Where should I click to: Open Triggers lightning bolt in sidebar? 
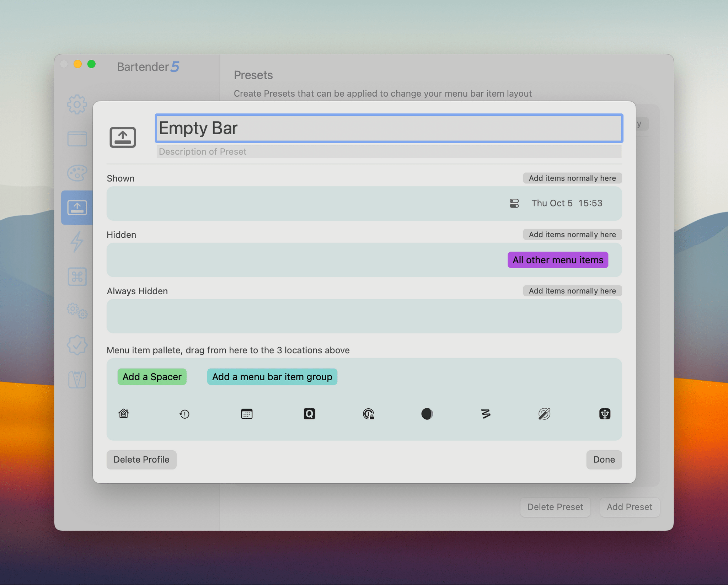pos(77,242)
